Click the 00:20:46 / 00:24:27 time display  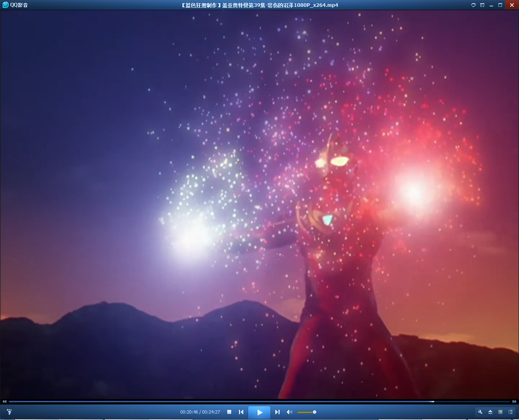pos(200,412)
